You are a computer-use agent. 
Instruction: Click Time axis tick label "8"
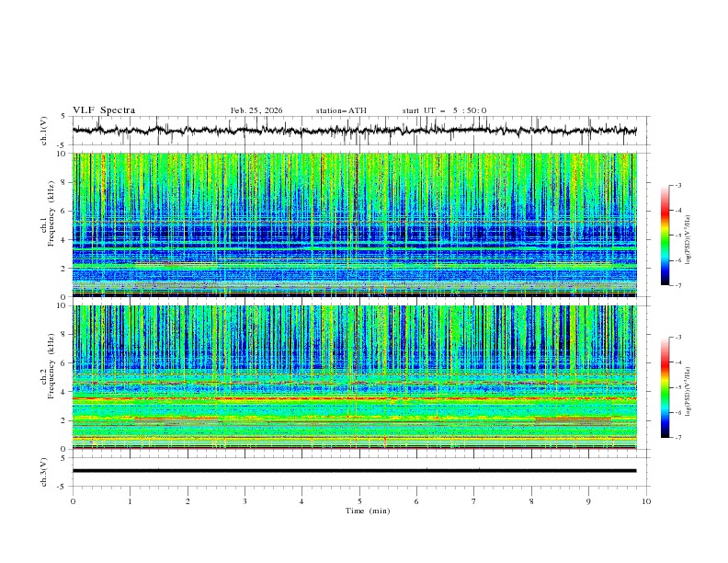point(531,501)
